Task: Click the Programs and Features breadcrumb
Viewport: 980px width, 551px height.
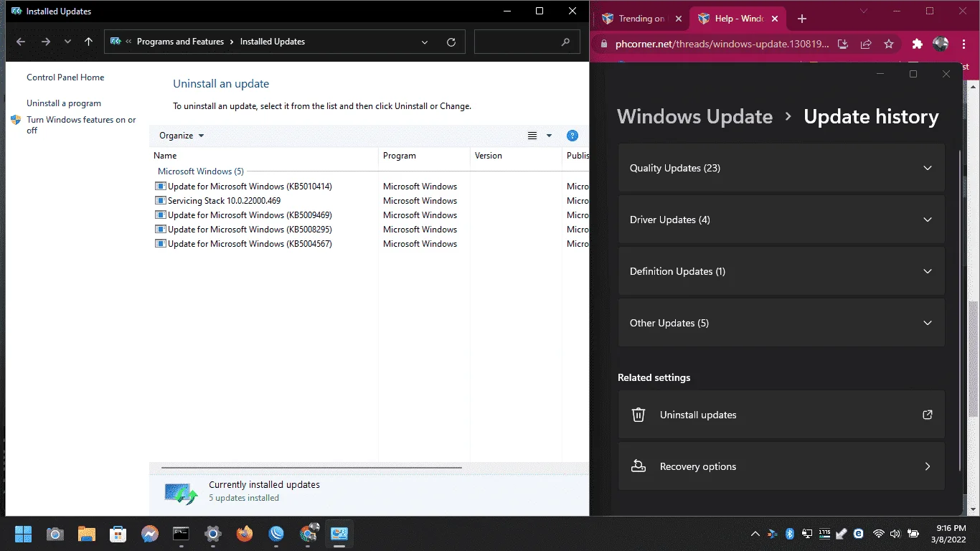Action: pyautogui.click(x=180, y=42)
